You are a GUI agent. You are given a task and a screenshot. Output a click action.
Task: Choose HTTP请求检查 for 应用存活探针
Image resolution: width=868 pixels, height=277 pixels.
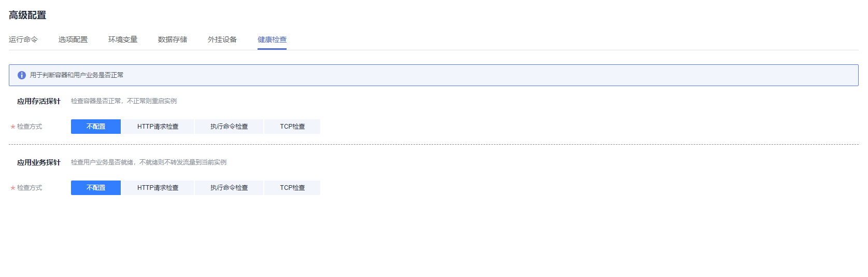[158, 127]
